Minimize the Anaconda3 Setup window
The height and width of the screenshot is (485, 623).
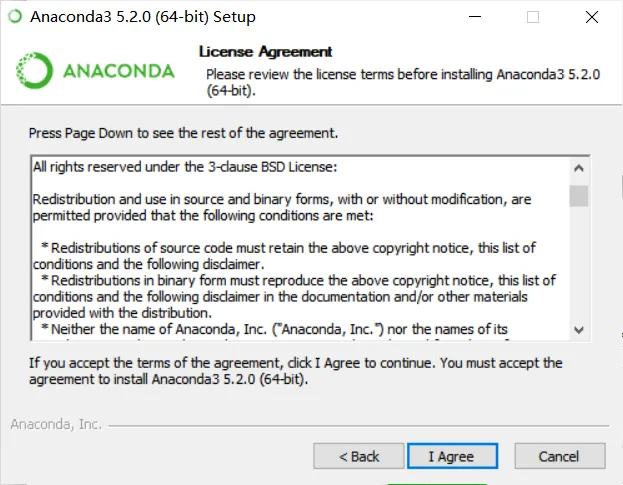[x=475, y=17]
